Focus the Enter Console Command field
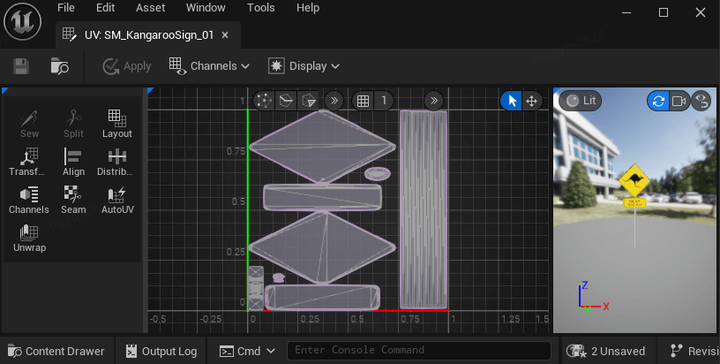The image size is (720, 364). tap(419, 350)
